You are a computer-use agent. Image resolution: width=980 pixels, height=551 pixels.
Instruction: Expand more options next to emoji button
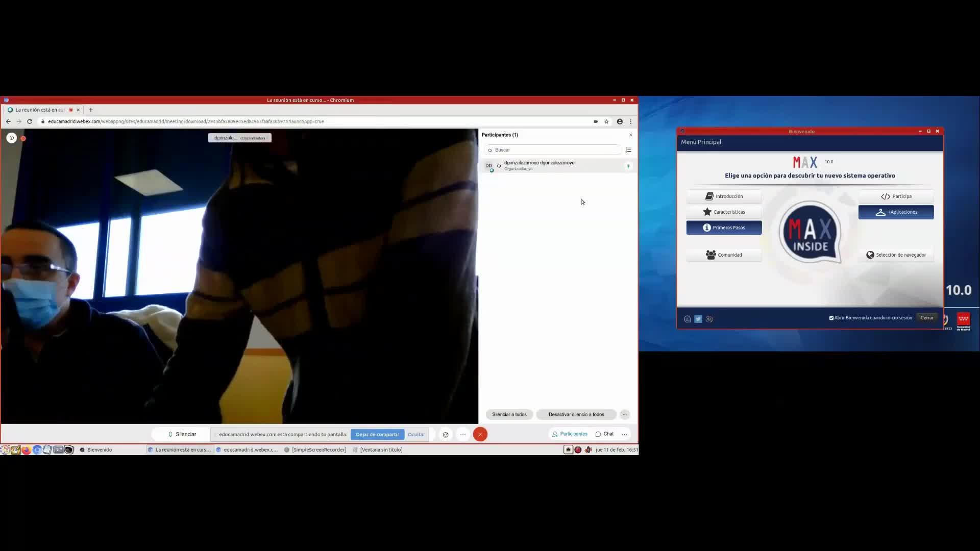pos(462,434)
